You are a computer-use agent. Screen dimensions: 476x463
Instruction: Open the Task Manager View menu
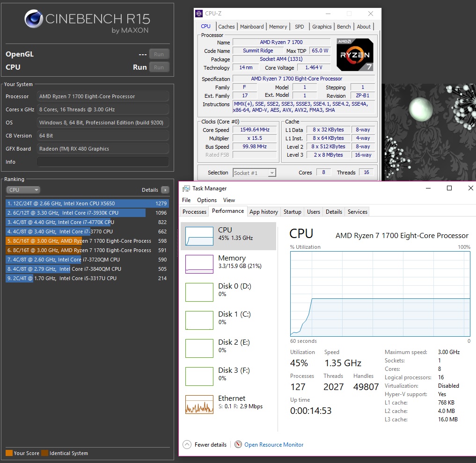tap(229, 200)
